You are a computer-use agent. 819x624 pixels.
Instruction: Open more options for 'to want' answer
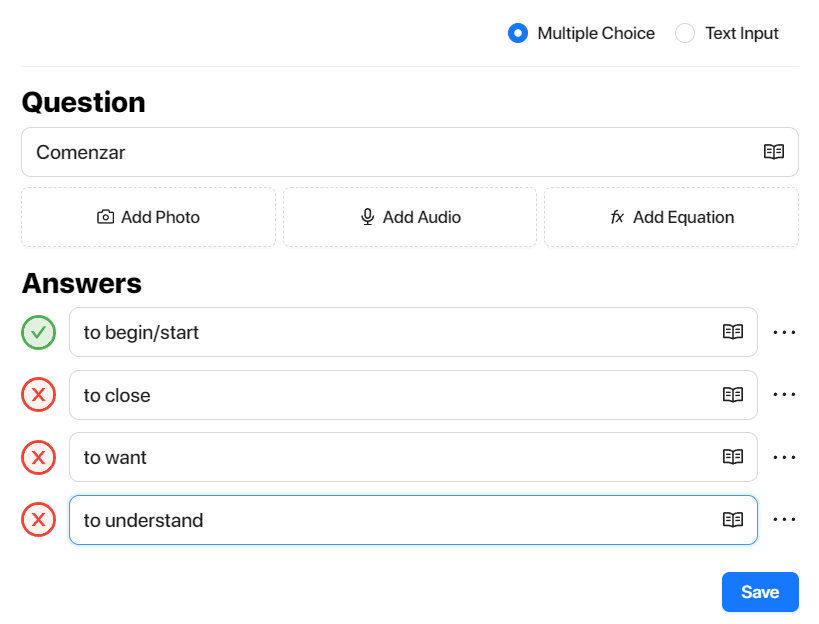coord(784,457)
